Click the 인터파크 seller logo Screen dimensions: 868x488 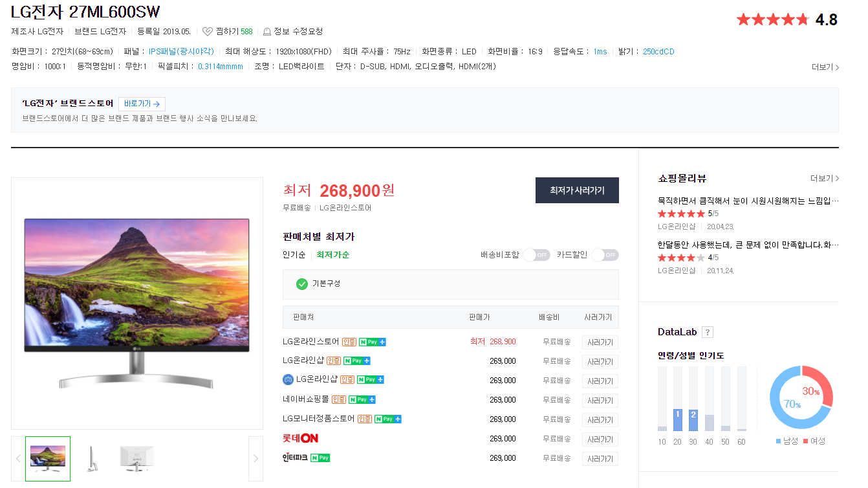294,458
